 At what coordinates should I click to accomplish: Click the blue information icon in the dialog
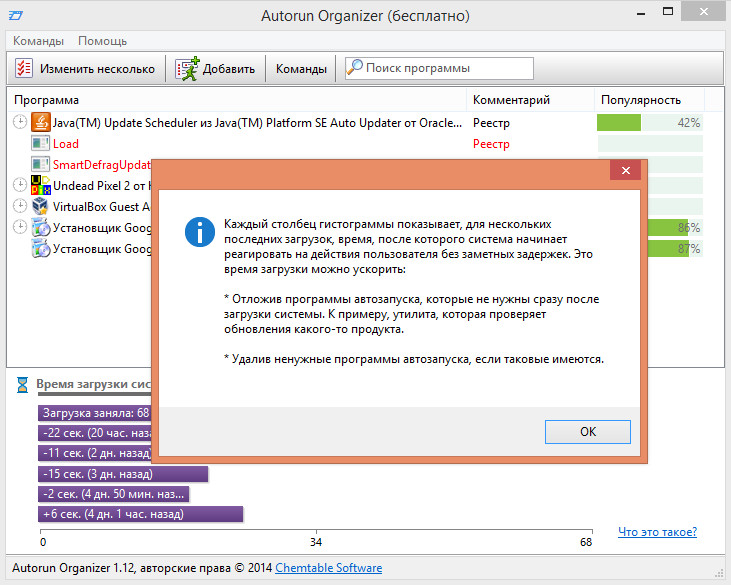200,232
